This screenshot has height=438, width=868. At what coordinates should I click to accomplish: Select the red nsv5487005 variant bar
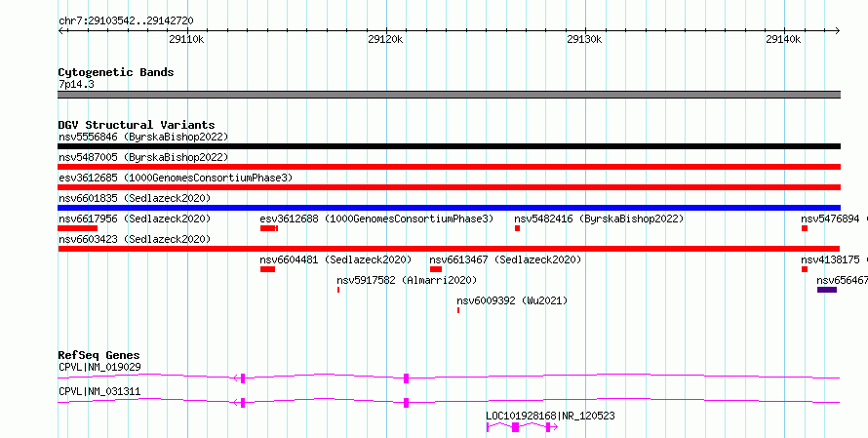[x=449, y=167]
